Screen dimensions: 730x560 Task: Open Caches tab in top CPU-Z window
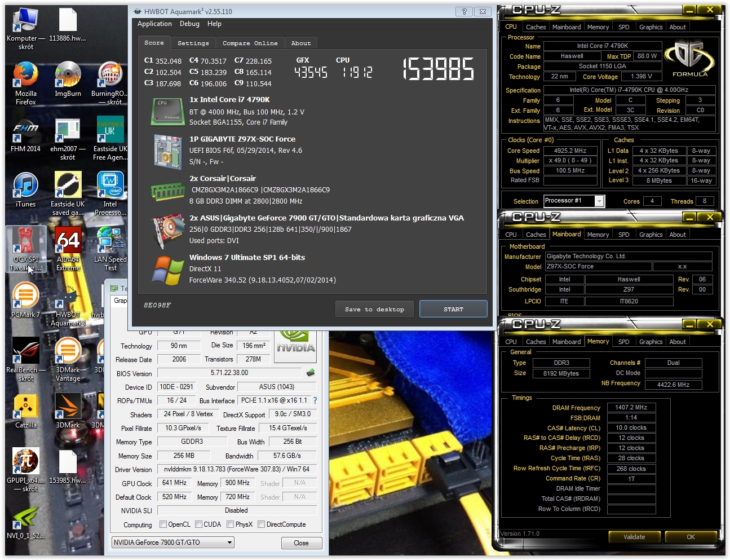(x=536, y=27)
